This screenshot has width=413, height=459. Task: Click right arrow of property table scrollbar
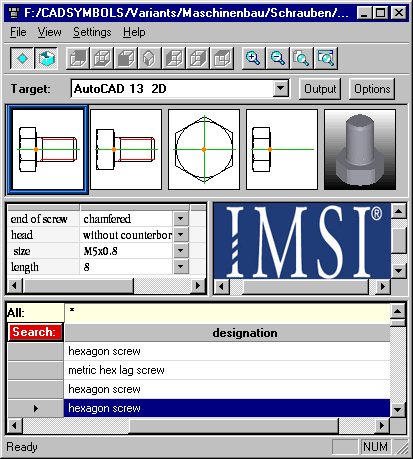(x=198, y=286)
